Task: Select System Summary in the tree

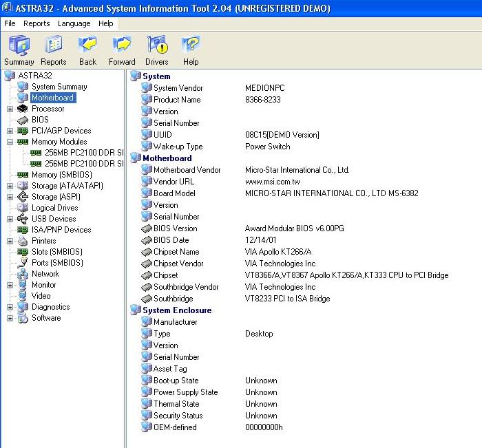Action: (59, 87)
